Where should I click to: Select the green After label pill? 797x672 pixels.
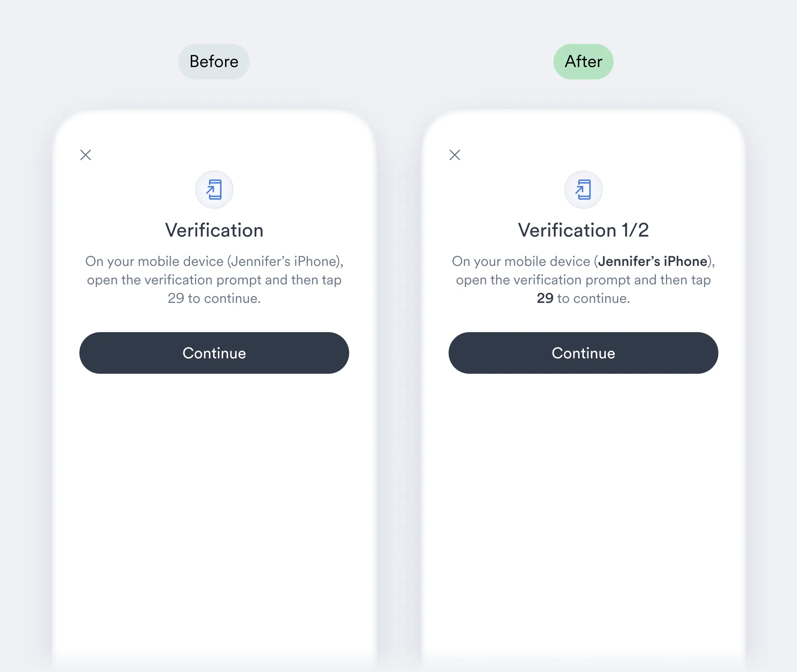point(583,62)
